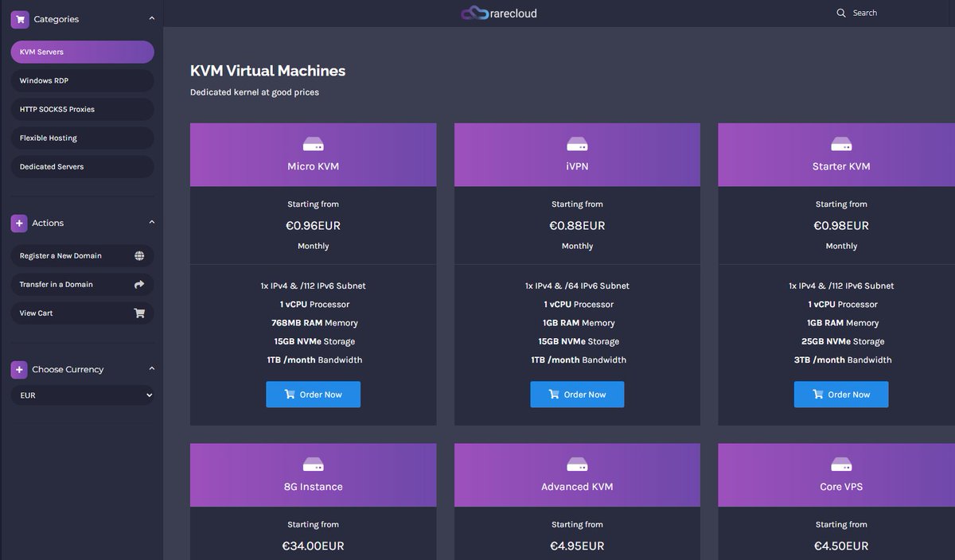Screen dimensions: 955x560
Task: Click the Micro KVM title
Action: coord(313,166)
